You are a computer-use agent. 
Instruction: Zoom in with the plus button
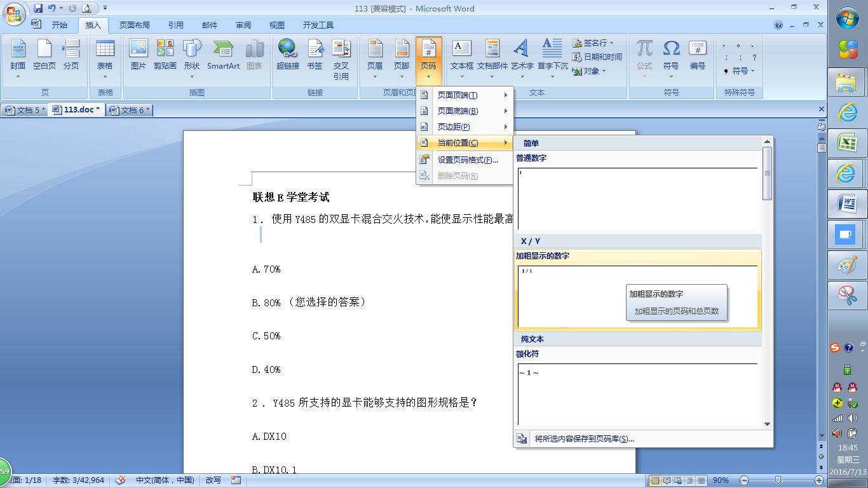coord(819,480)
